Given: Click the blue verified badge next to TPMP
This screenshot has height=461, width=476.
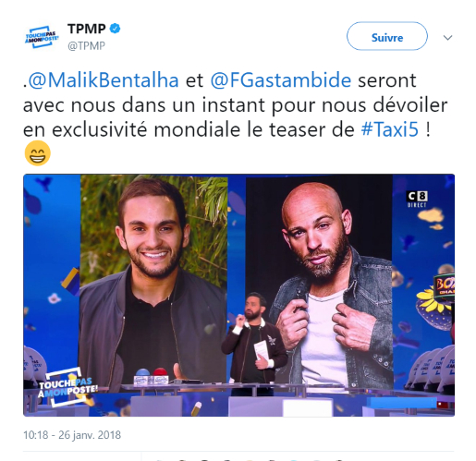Looking at the screenshot, I should pyautogui.click(x=116, y=29).
